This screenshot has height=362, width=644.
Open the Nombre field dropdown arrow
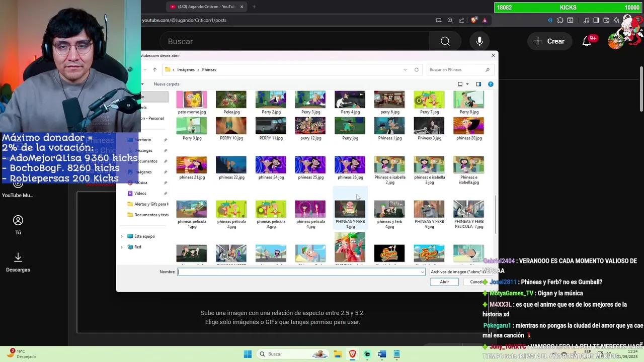click(423, 272)
